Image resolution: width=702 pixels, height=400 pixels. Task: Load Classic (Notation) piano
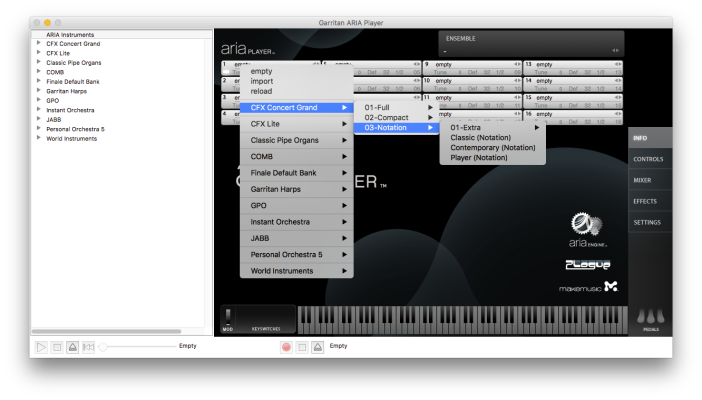pos(492,138)
